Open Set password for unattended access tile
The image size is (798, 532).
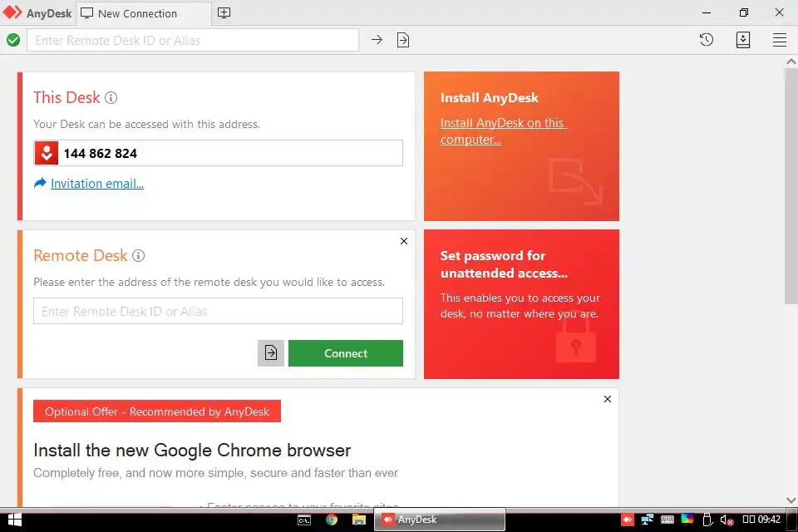(522, 304)
